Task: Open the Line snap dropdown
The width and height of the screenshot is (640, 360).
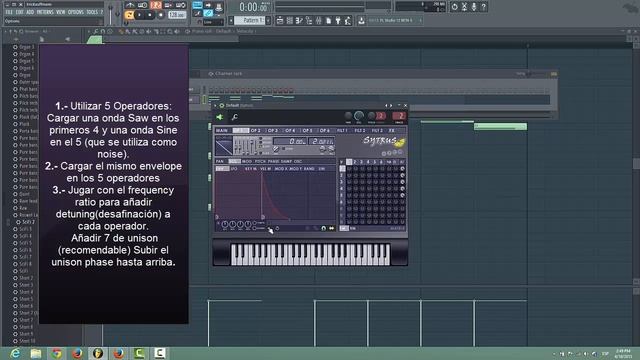Action: pyautogui.click(x=213, y=22)
